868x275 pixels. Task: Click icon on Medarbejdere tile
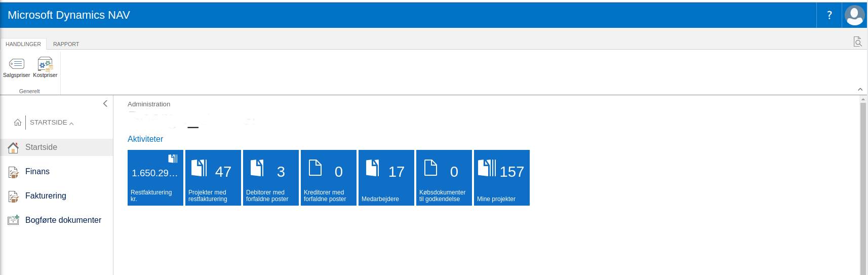(372, 168)
